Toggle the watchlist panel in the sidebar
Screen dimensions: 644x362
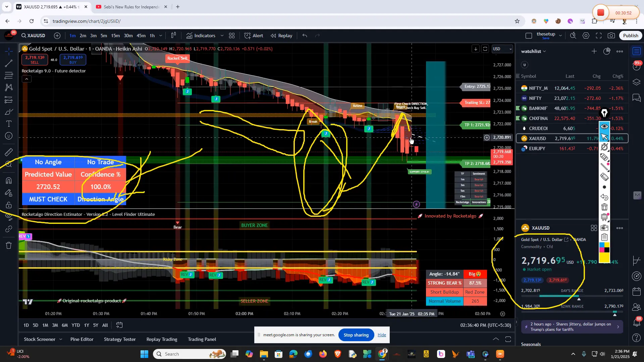tap(637, 51)
